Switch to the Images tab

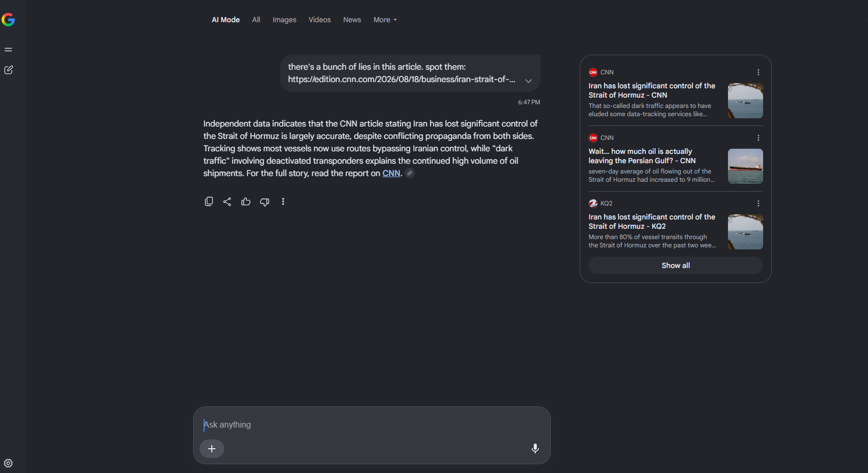tap(285, 20)
